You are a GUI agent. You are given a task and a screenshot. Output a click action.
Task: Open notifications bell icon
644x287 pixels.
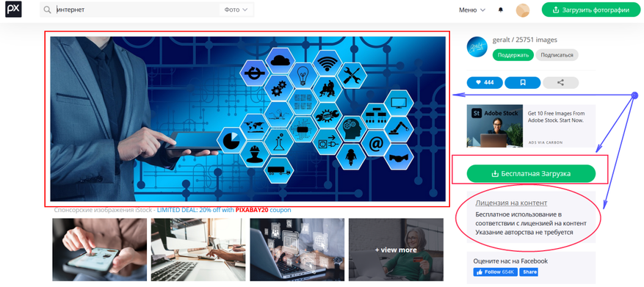coord(500,10)
